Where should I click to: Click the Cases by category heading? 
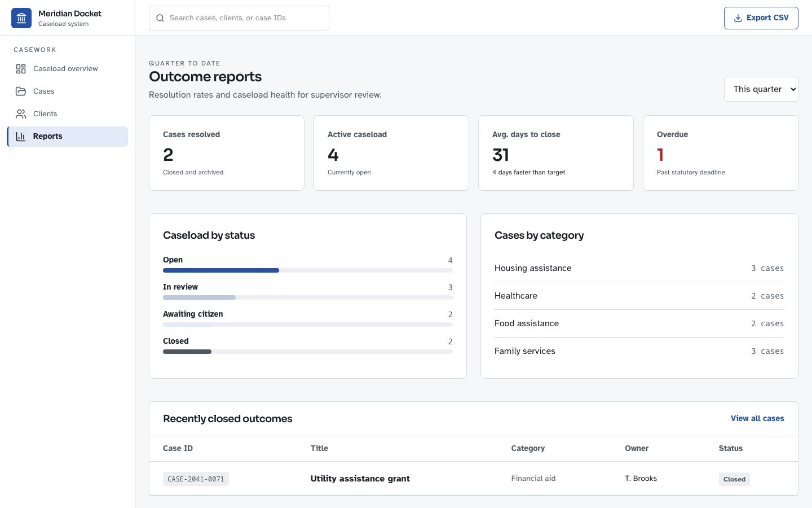pos(539,235)
